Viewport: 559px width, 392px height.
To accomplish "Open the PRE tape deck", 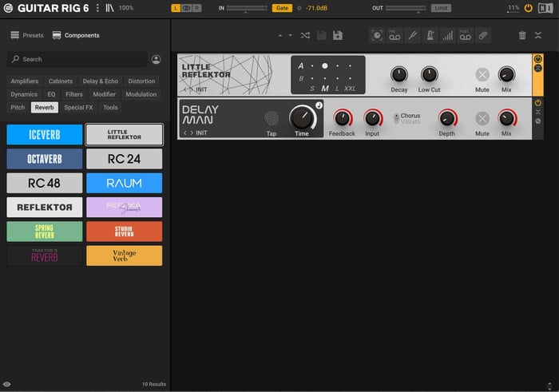I will click(394, 35).
